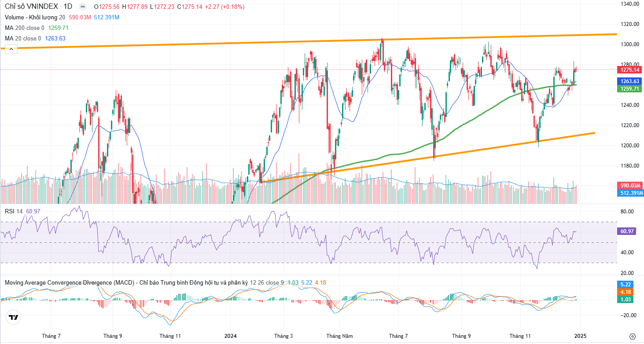Viewport: 644px width, 344px height.
Task: Select the MACD indicator legend title
Action: (x=144, y=282)
